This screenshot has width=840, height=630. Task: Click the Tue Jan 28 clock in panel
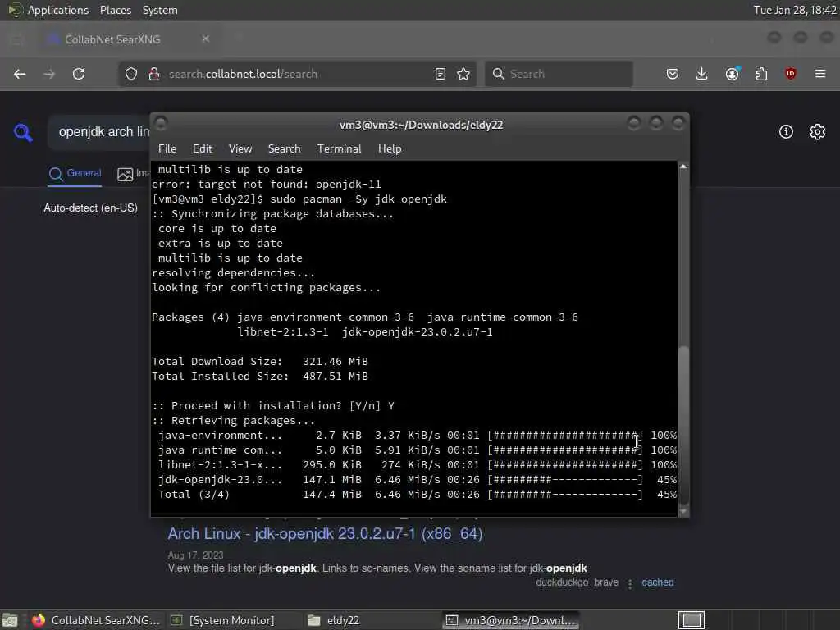[794, 10]
